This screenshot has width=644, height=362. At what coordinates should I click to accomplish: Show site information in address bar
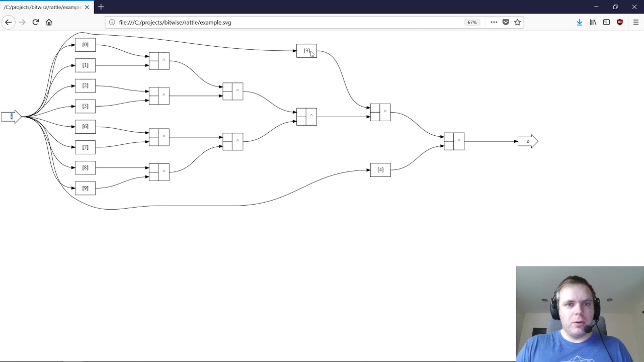tap(112, 22)
